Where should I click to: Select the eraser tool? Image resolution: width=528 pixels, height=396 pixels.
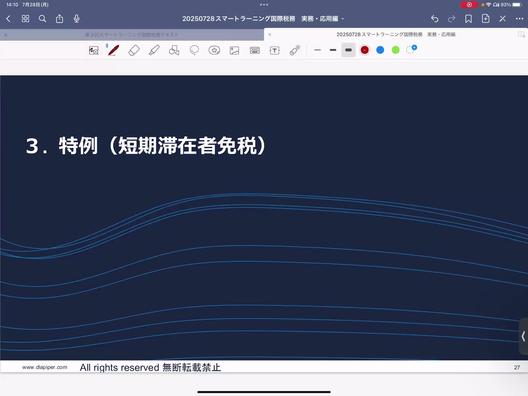coord(134,51)
